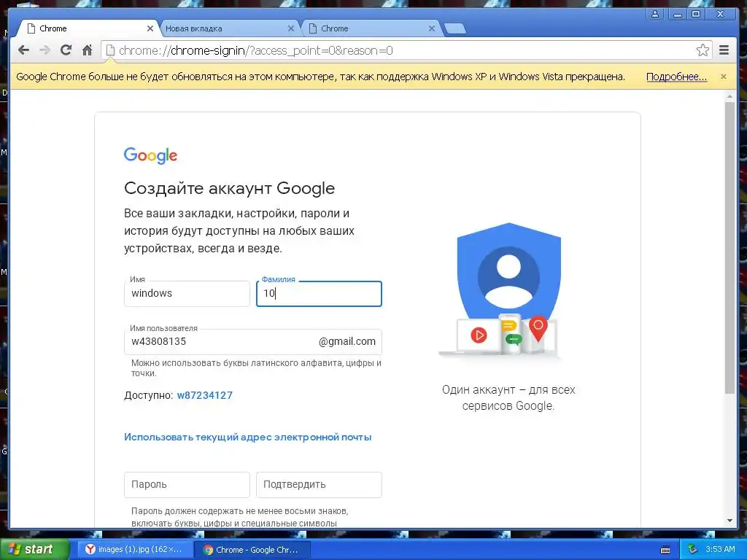The height and width of the screenshot is (560, 747).
Task: Reload the current page
Action: tap(66, 50)
